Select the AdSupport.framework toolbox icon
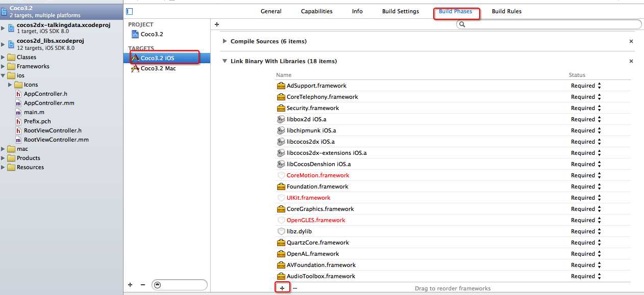This screenshot has height=295, width=644. 281,86
